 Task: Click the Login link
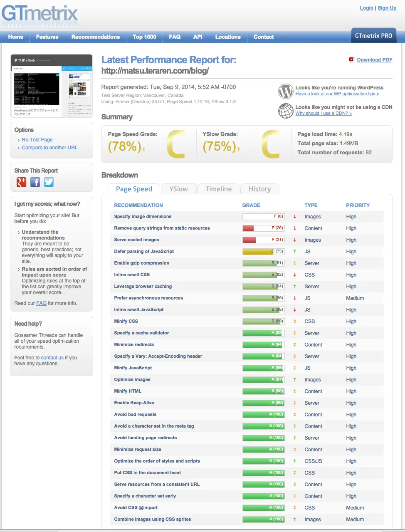point(366,8)
